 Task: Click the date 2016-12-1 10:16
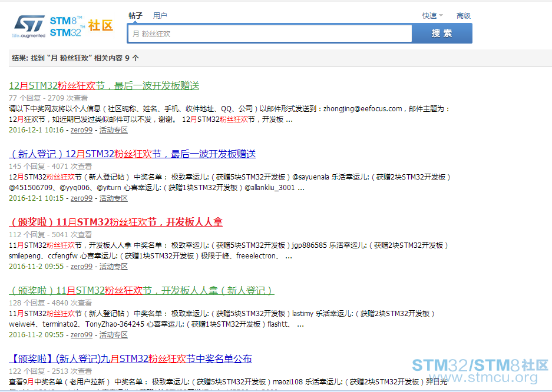[x=37, y=130]
